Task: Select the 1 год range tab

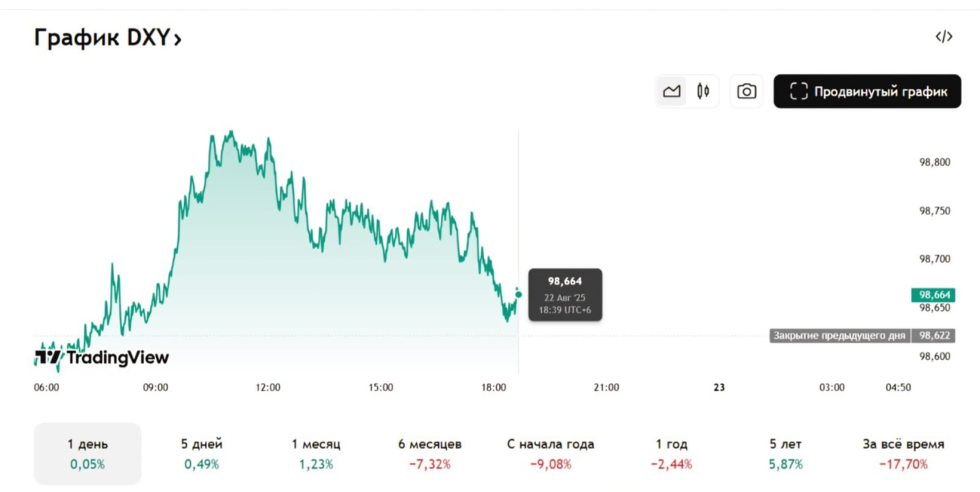Action: (671, 453)
